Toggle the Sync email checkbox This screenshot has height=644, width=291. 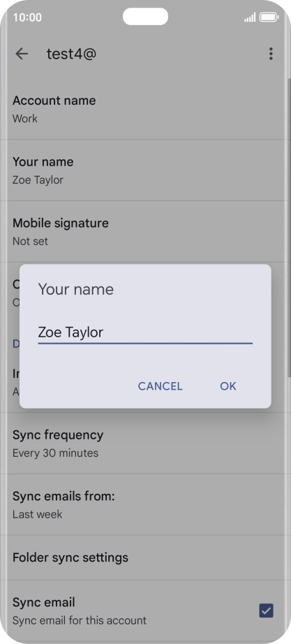coord(267,610)
